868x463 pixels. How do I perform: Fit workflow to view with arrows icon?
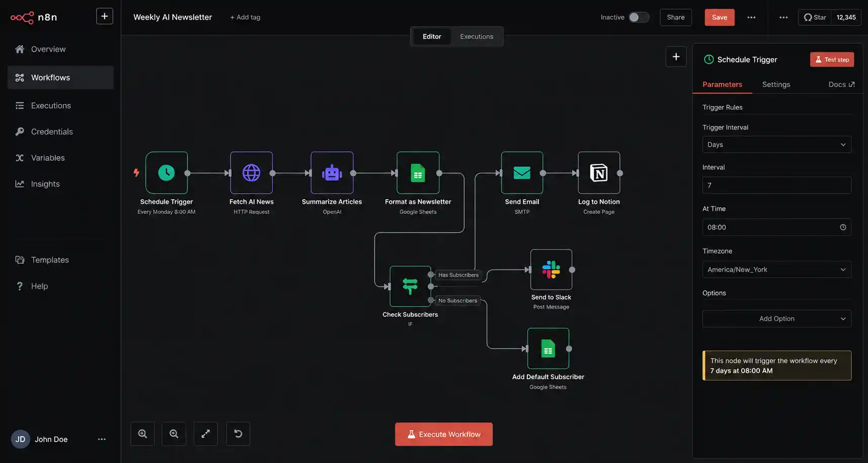pos(206,434)
